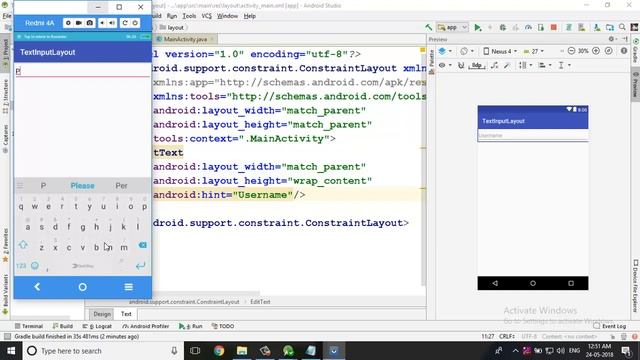Switch to the Text editor tab
Screen dimensions: 640x360
126,314
